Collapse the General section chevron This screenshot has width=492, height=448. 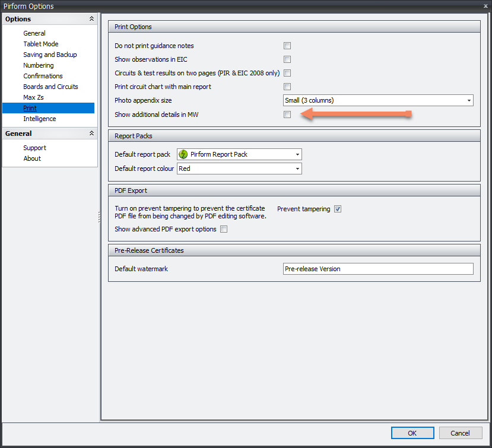(91, 134)
